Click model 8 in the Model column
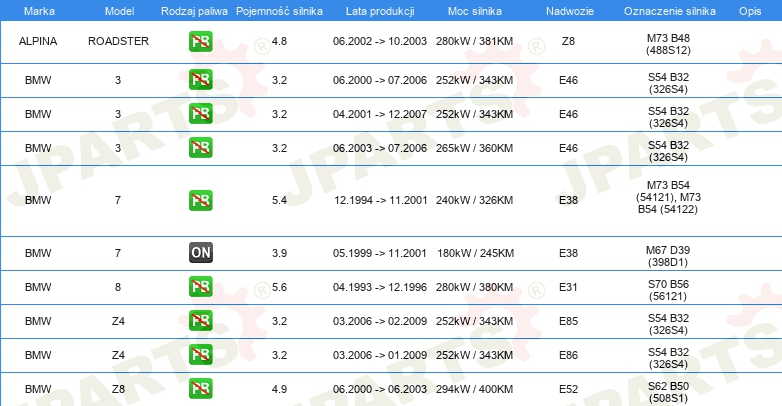This screenshot has height=406, width=782. coord(118,287)
